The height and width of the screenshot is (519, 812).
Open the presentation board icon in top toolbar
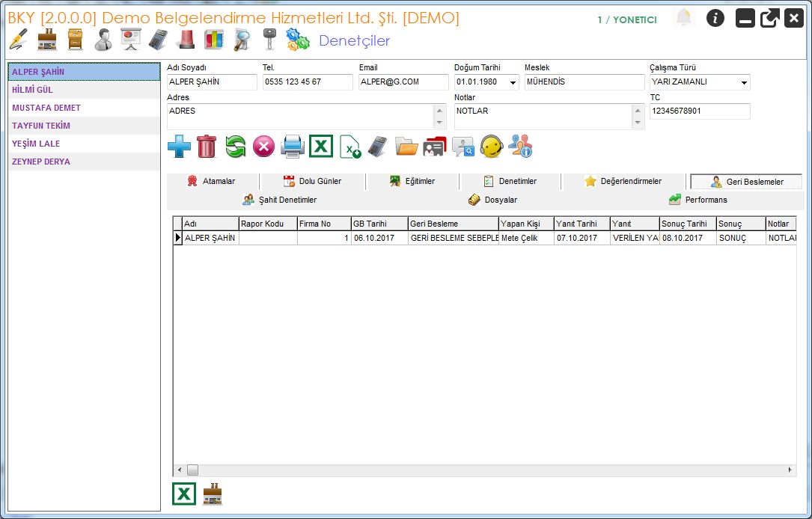[131, 40]
